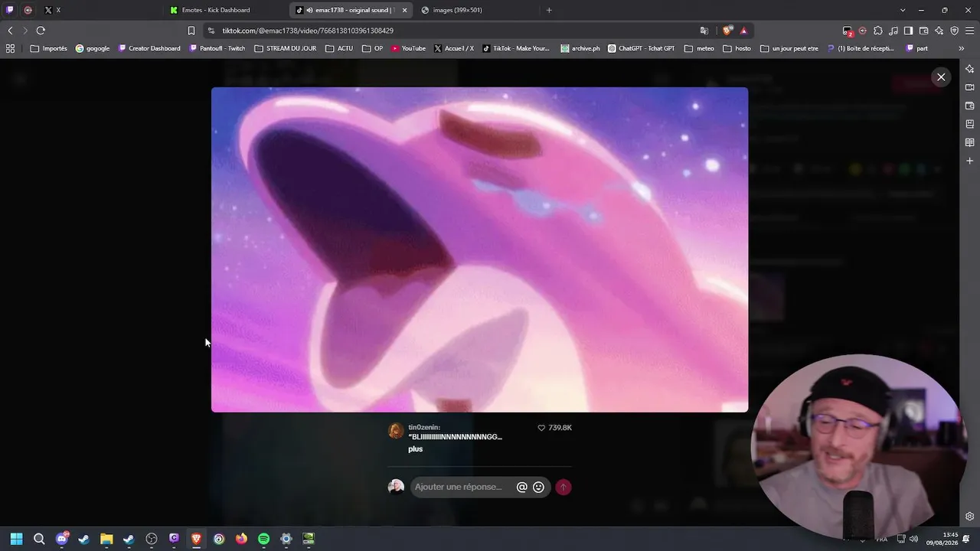Open the Brave Shields lion icon
Image resolution: width=980 pixels, height=551 pixels.
tap(727, 31)
